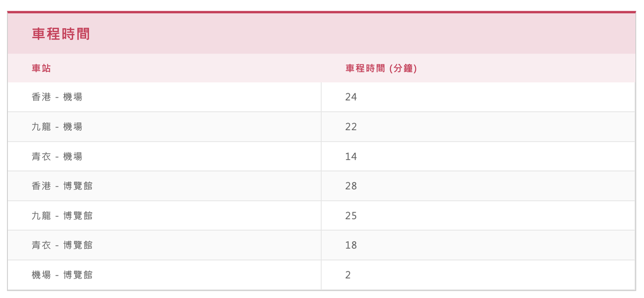Click the 香港 - 機場 row label
644x298 pixels.
(x=57, y=97)
